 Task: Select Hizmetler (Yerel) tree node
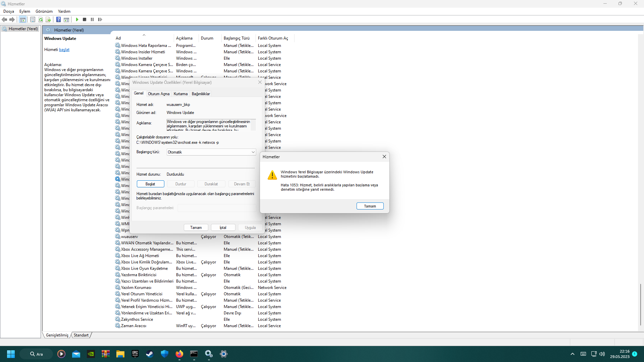23,29
